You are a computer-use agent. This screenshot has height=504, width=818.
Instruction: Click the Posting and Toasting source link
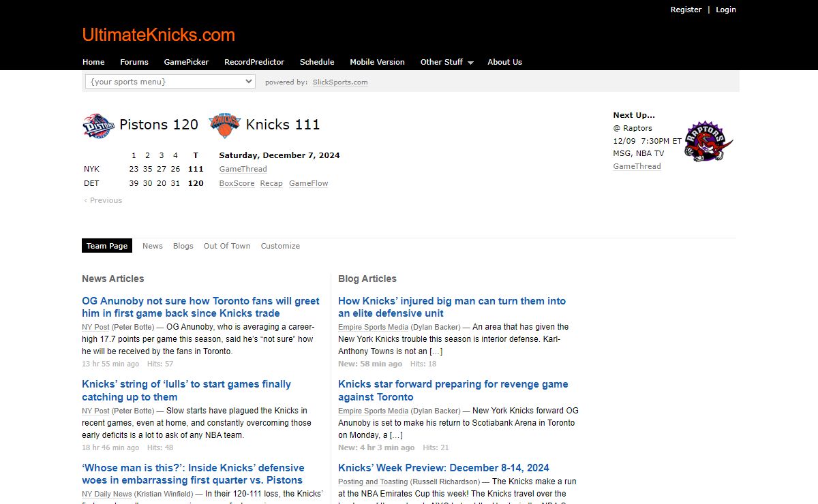373,482
